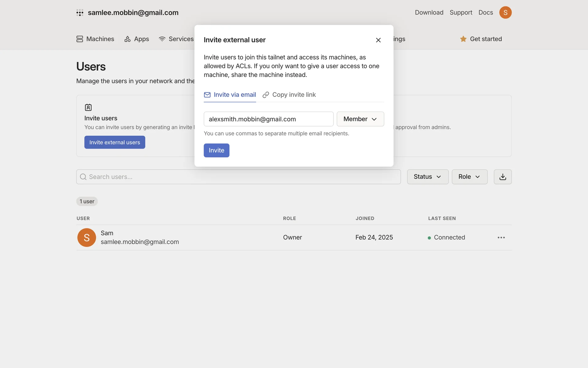Click the link icon beside Copy invite link
Screen dimensions: 588x368
pyautogui.click(x=266, y=95)
